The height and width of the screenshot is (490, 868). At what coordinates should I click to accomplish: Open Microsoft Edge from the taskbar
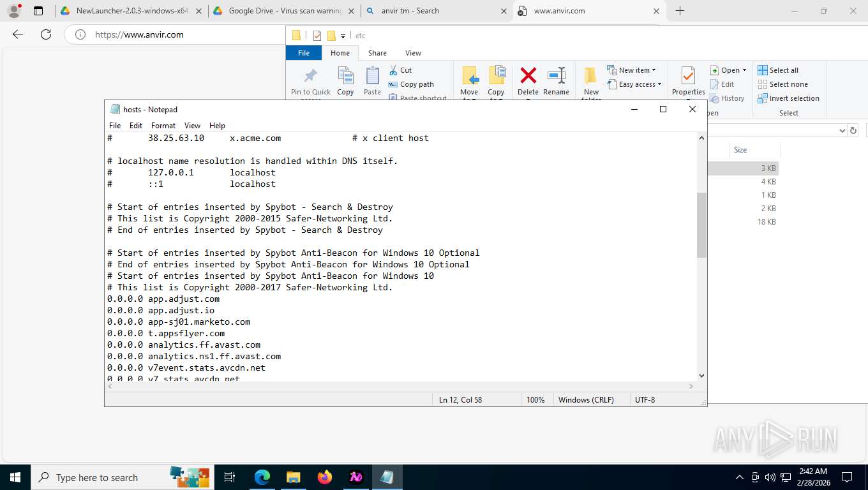262,477
